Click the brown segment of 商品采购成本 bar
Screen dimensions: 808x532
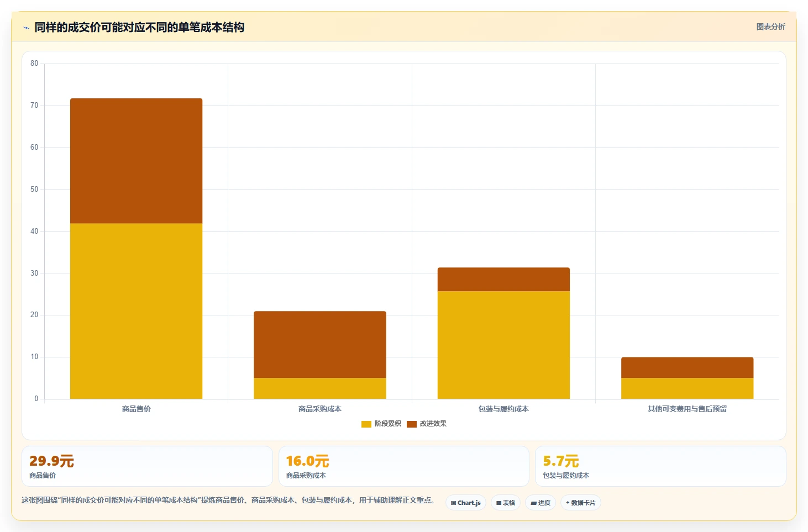[x=320, y=345]
